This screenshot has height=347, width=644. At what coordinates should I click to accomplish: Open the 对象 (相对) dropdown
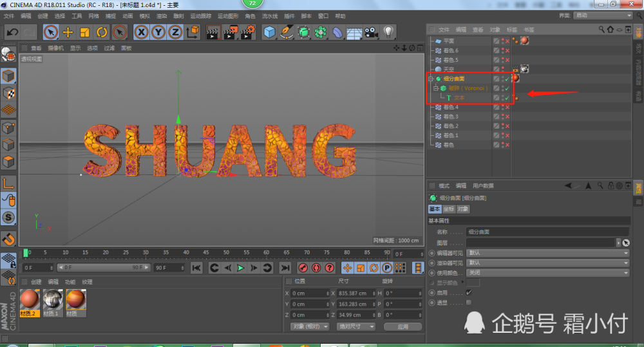tap(310, 326)
